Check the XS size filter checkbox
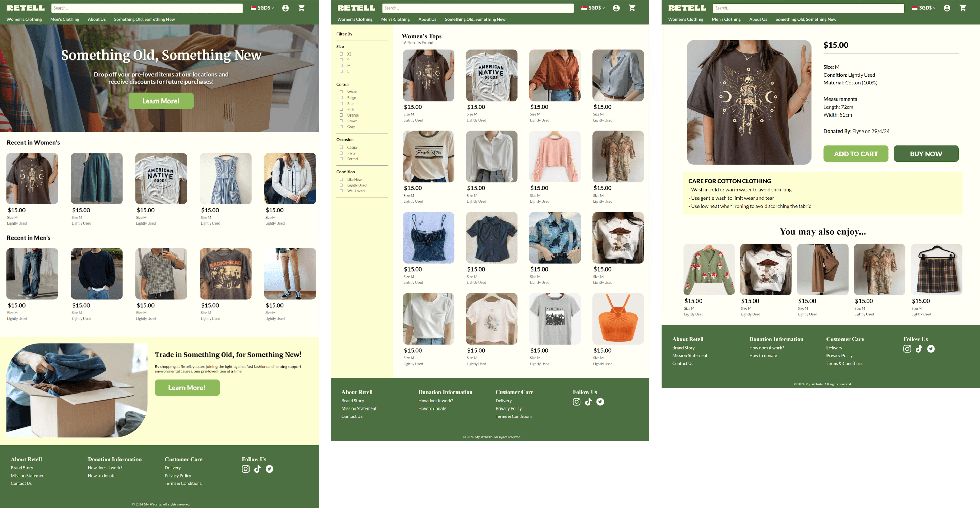Viewport: 980px width, 509px height. 341,54
